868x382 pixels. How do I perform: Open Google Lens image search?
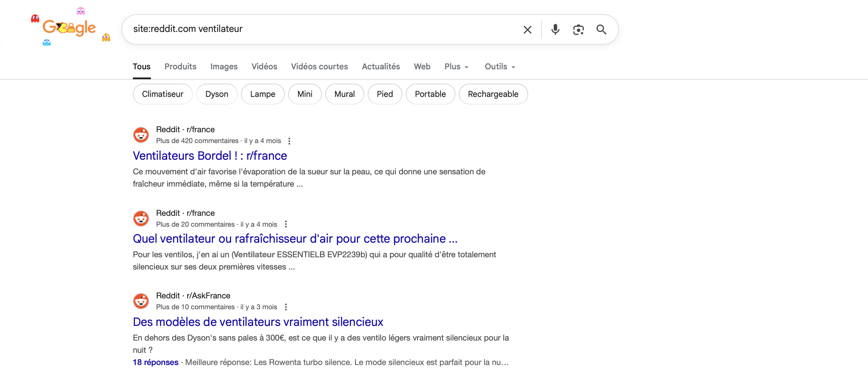(578, 30)
